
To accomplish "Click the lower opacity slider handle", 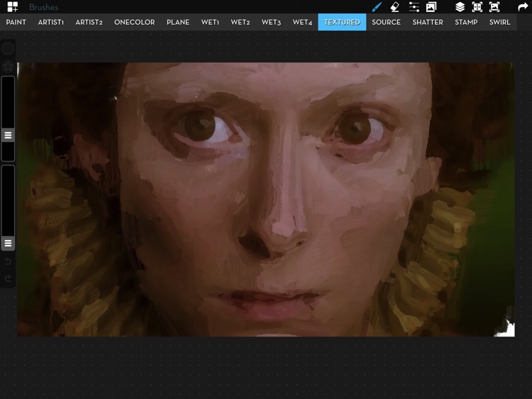I will (8, 243).
